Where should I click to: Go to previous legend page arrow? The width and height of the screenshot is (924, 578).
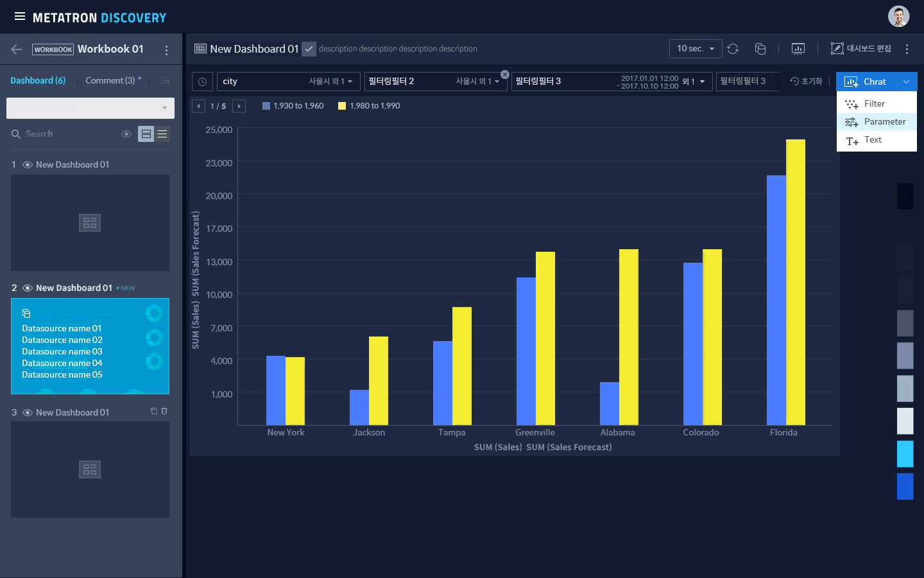[198, 106]
